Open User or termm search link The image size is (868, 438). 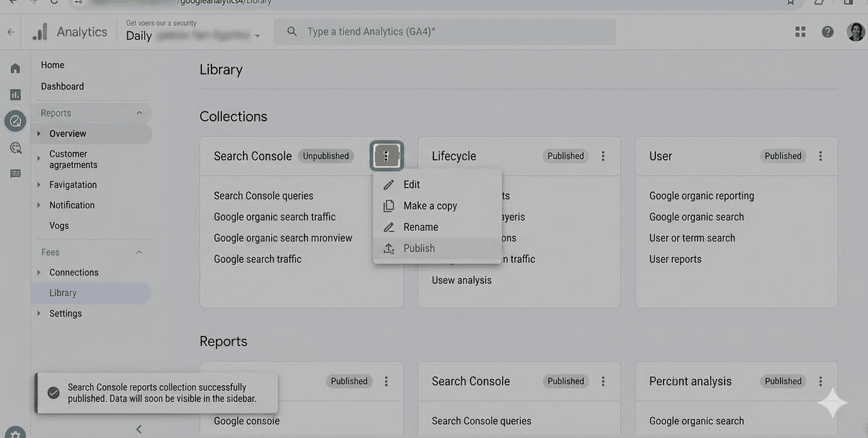692,238
